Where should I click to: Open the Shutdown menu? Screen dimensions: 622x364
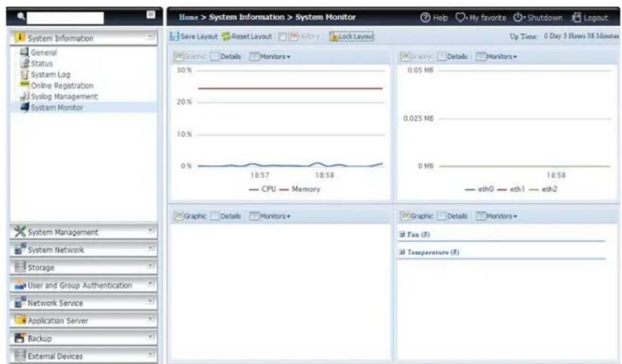click(537, 17)
